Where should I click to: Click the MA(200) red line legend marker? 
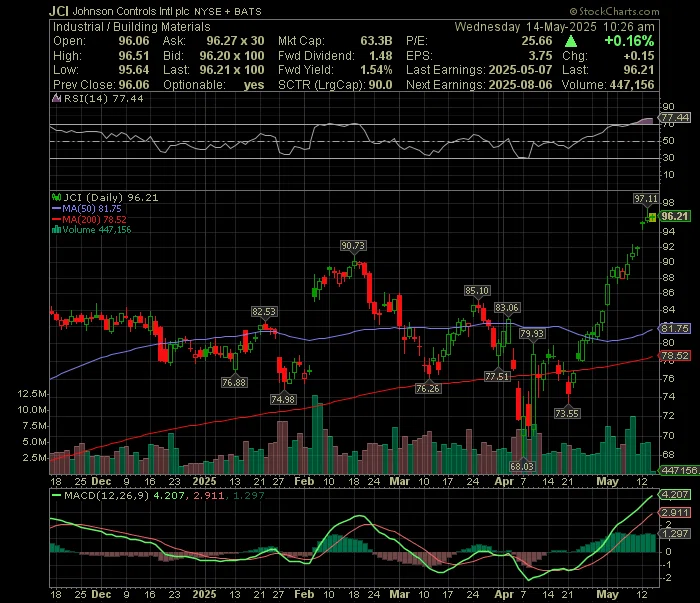[x=57, y=220]
